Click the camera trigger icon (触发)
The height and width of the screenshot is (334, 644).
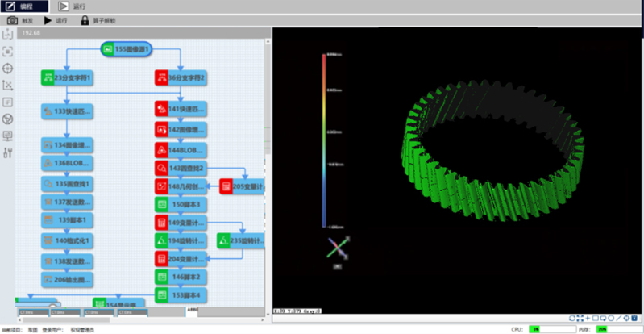click(12, 19)
